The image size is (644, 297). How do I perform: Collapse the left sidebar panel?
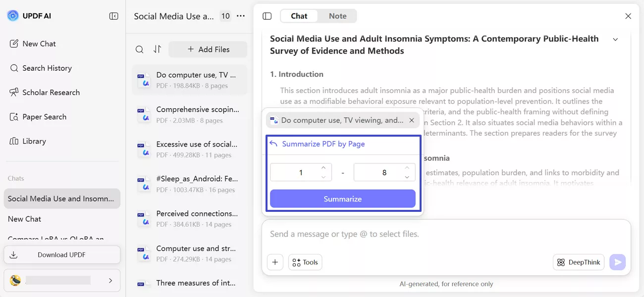pos(113,16)
